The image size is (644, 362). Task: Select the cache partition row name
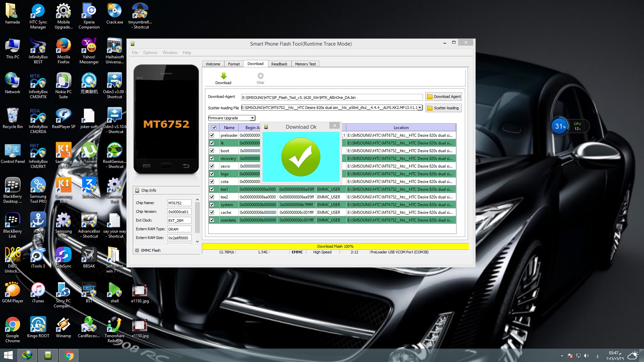(x=226, y=213)
